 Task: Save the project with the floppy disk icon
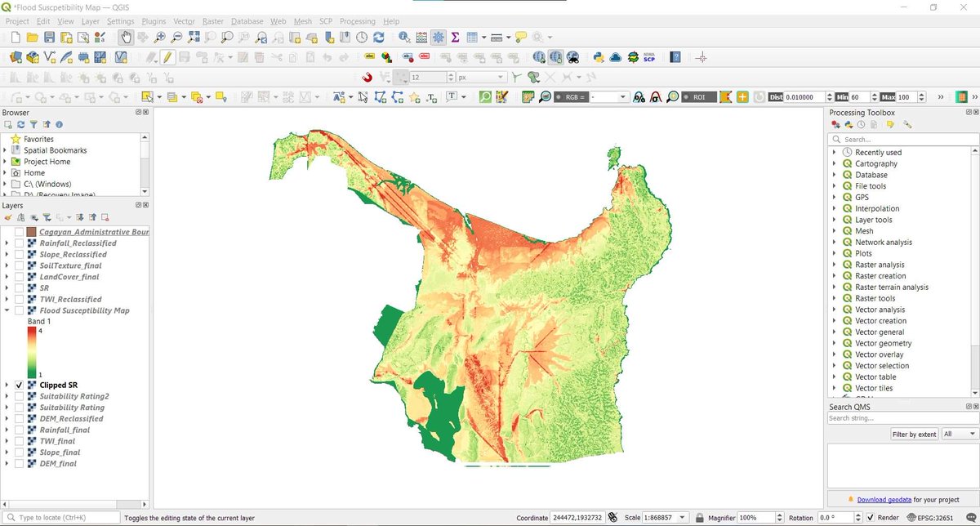(49, 38)
